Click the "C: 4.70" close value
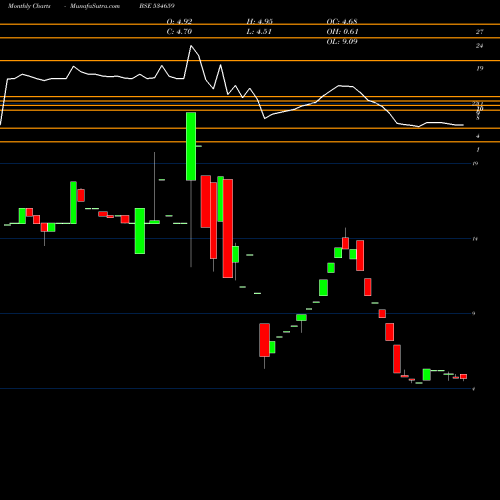This screenshot has height=500, width=500. tap(179, 32)
